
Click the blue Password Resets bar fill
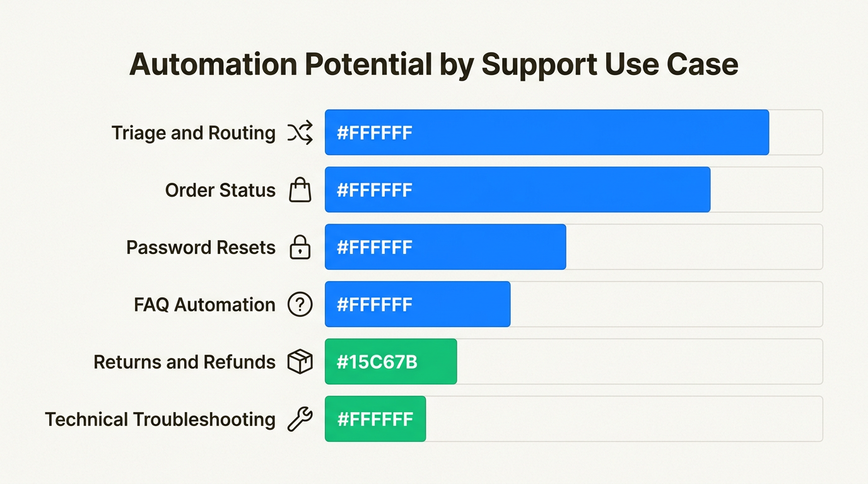click(445, 247)
